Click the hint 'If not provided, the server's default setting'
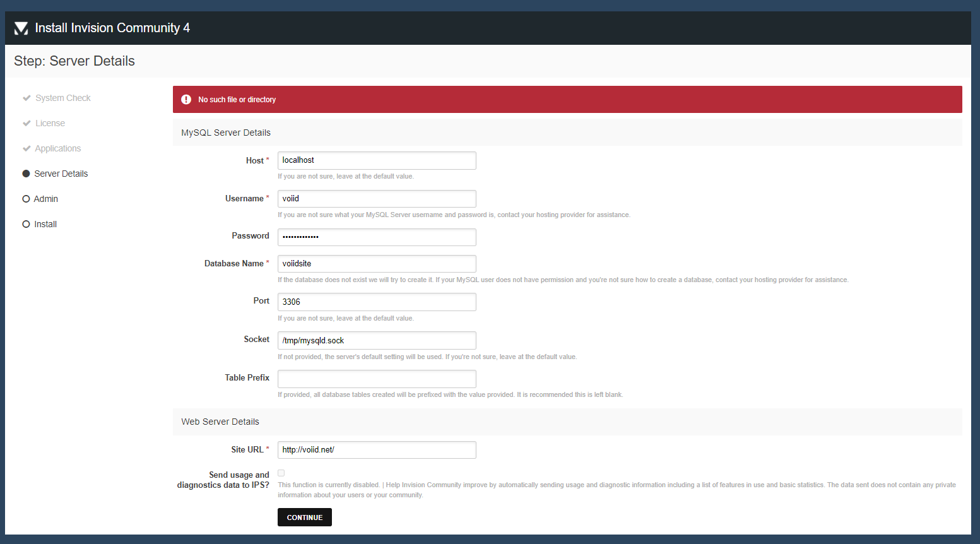 (427, 357)
